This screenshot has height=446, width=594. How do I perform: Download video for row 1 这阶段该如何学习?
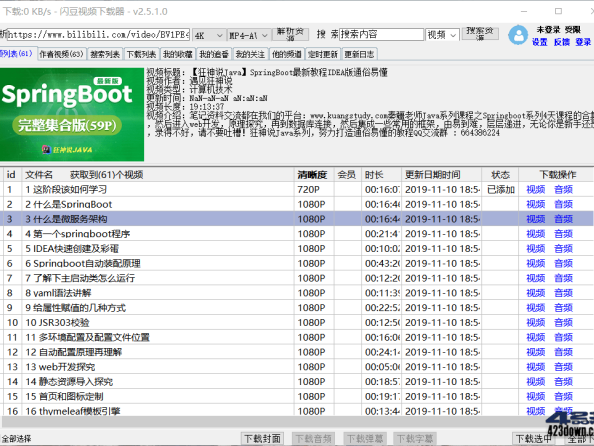coord(536,189)
